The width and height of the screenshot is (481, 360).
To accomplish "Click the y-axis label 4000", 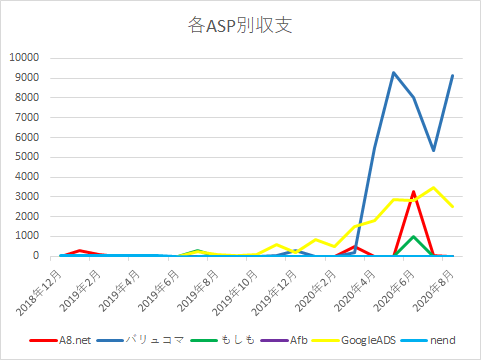I will tap(27, 177).
